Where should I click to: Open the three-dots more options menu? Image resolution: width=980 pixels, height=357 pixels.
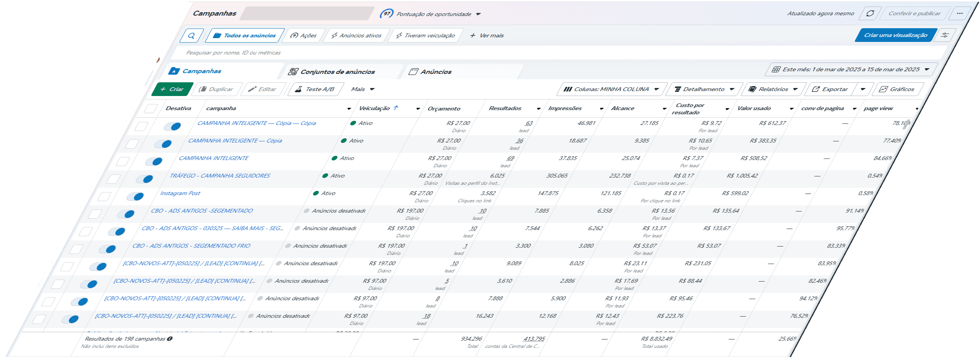pos(959,13)
